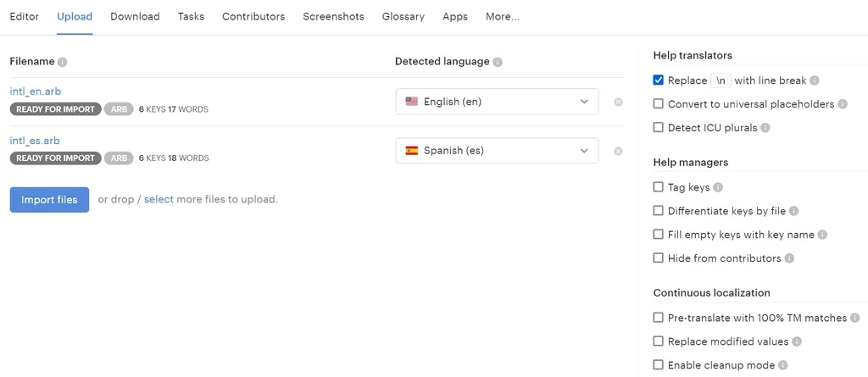Click the info icon next to Filename
The image size is (868, 377).
[63, 62]
